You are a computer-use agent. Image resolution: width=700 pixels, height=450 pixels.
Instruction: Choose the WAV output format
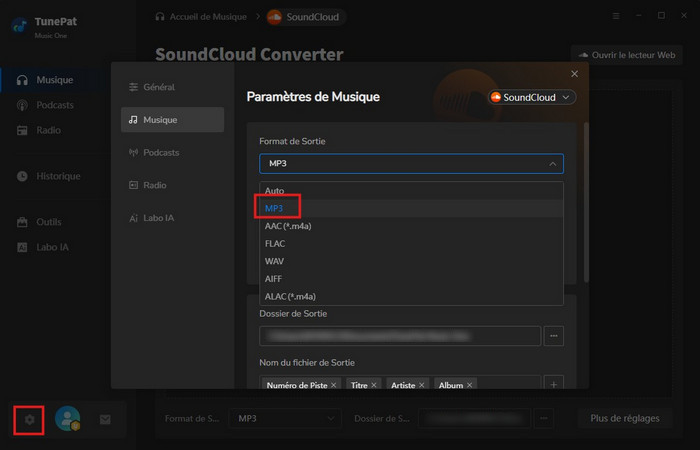click(x=275, y=261)
